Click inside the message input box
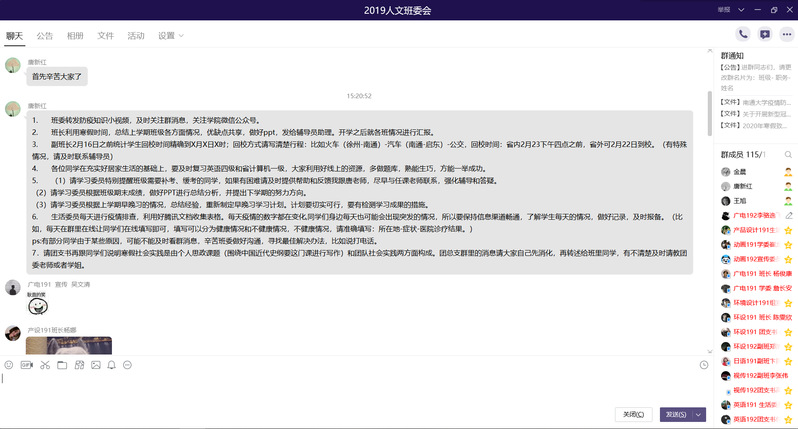Image resolution: width=798 pixels, height=429 pixels. pos(350,388)
